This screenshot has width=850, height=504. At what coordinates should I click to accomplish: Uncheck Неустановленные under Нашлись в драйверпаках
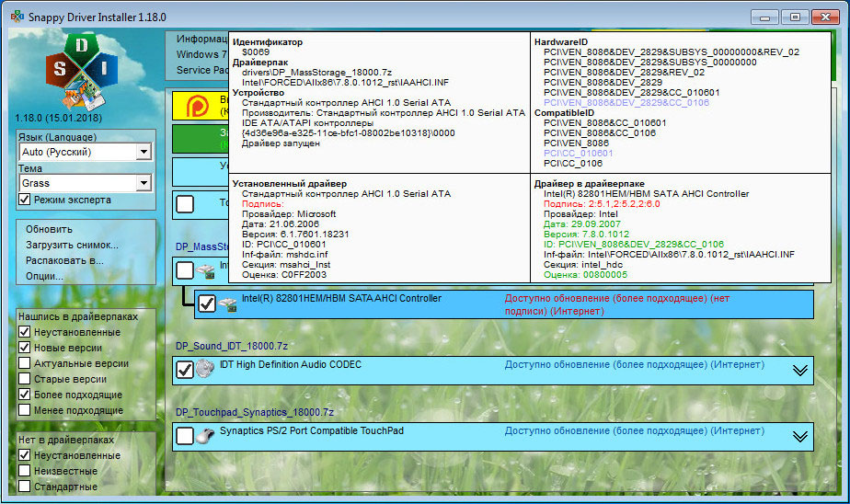click(x=25, y=332)
